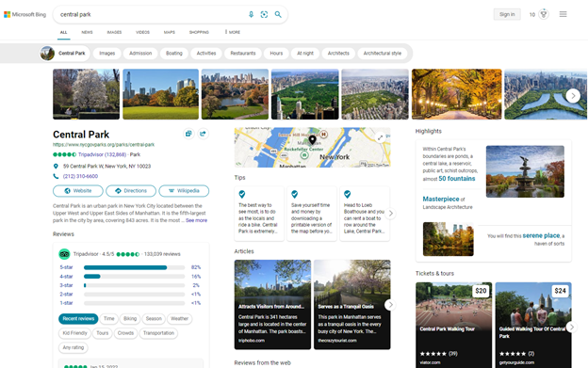Expand the MORE tab dropdown
The width and height of the screenshot is (588, 368).
click(233, 32)
